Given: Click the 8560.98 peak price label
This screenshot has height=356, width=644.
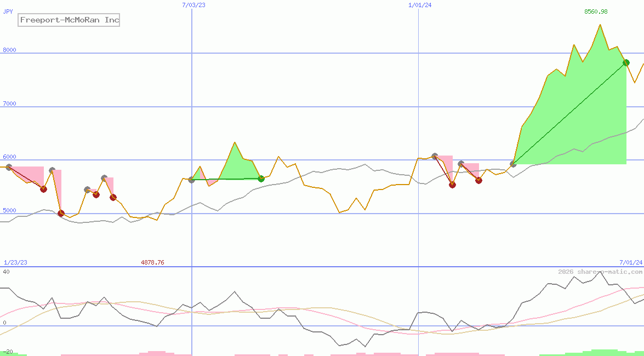Looking at the screenshot, I should pos(598,10).
